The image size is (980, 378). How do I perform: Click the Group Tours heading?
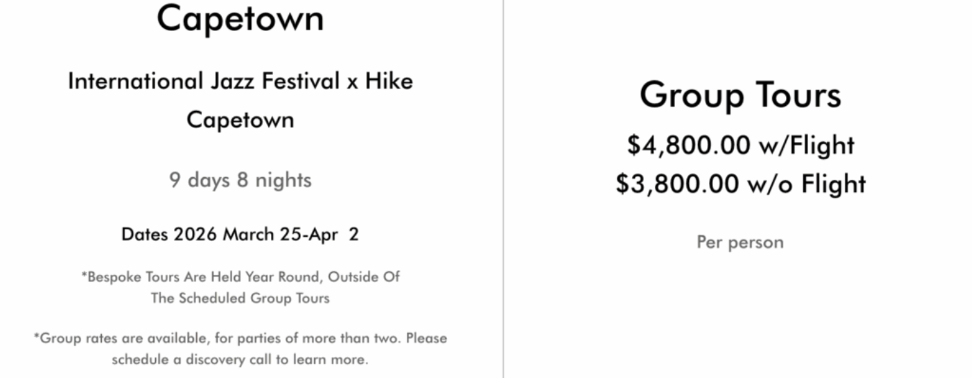740,95
